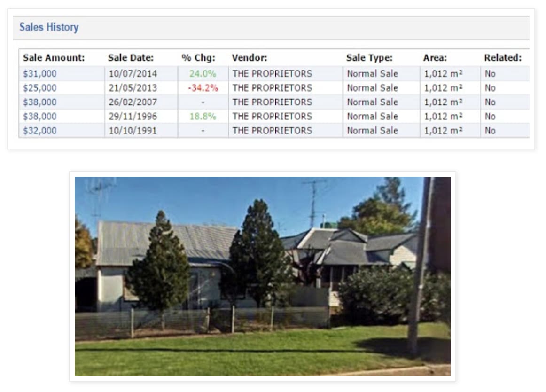This screenshot has height=392, width=546.
Task: Click the dash change value in the 26/02/2007 row
Action: click(203, 102)
